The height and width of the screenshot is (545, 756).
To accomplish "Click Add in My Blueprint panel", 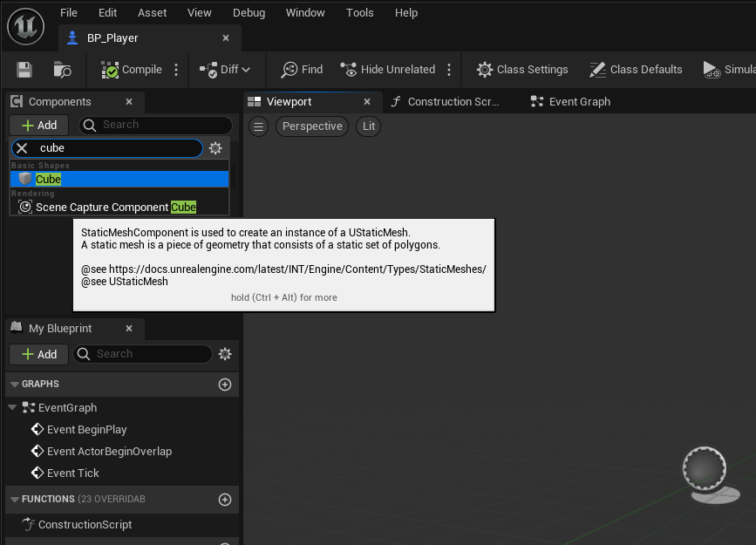I will click(39, 355).
